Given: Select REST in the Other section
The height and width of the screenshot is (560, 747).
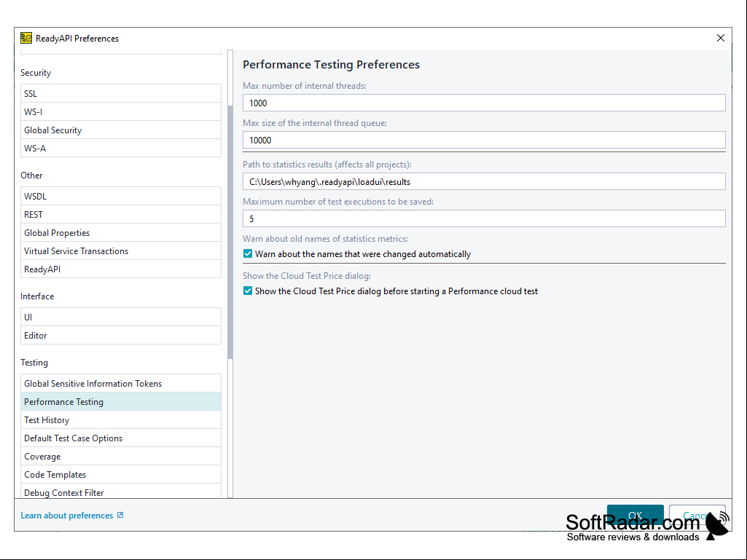Looking at the screenshot, I should (x=121, y=214).
